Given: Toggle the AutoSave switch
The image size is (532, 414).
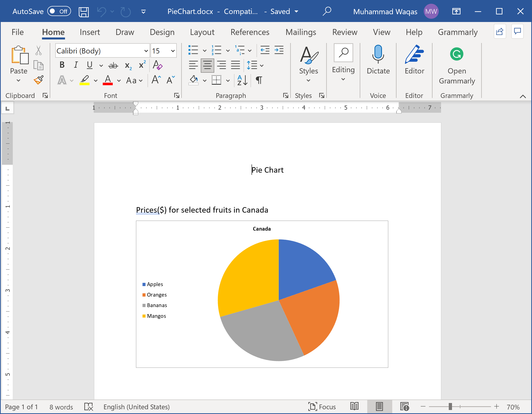Looking at the screenshot, I should click(59, 11).
